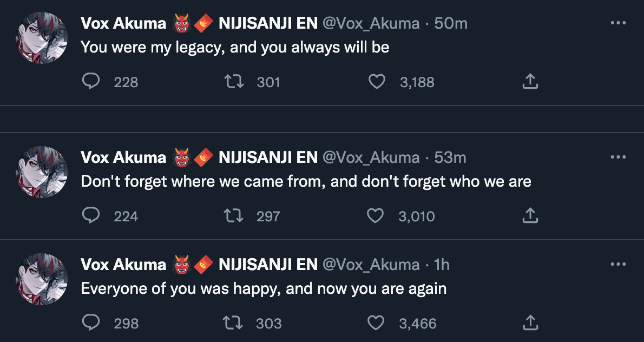This screenshot has width=644, height=342.
Task: Like the tweet with 3,010 likes
Action: (x=375, y=216)
